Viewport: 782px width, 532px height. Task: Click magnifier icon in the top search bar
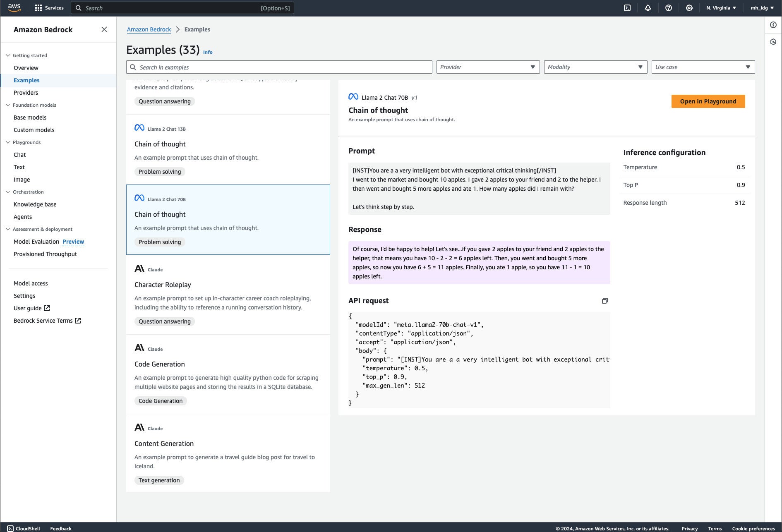78,8
